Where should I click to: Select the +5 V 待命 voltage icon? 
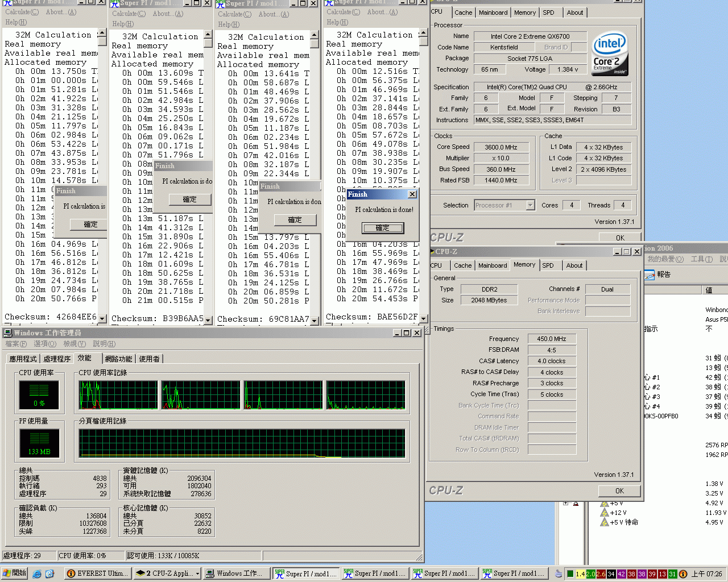click(605, 522)
